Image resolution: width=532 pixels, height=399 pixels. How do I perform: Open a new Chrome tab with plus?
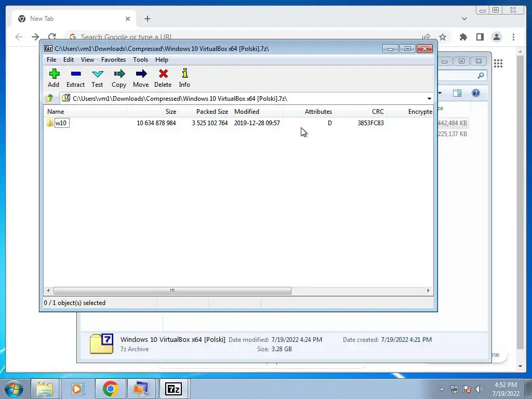tap(147, 19)
